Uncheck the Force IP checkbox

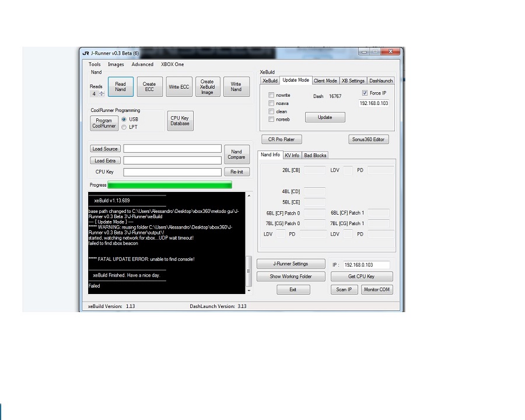point(365,93)
